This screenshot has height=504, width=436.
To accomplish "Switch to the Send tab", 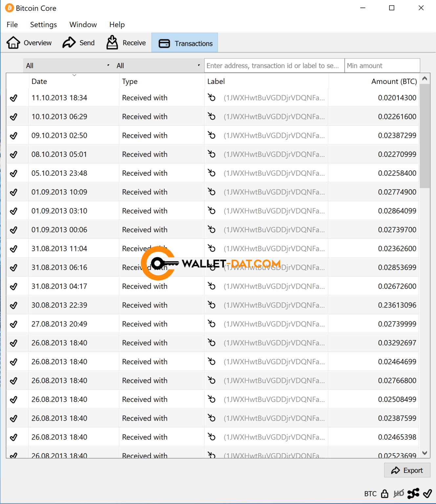I will [x=79, y=43].
